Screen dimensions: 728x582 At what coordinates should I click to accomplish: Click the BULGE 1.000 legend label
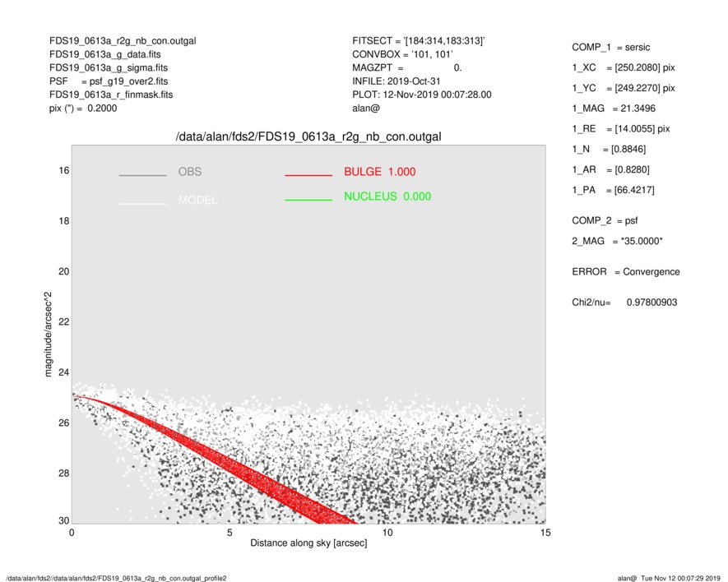pos(380,172)
